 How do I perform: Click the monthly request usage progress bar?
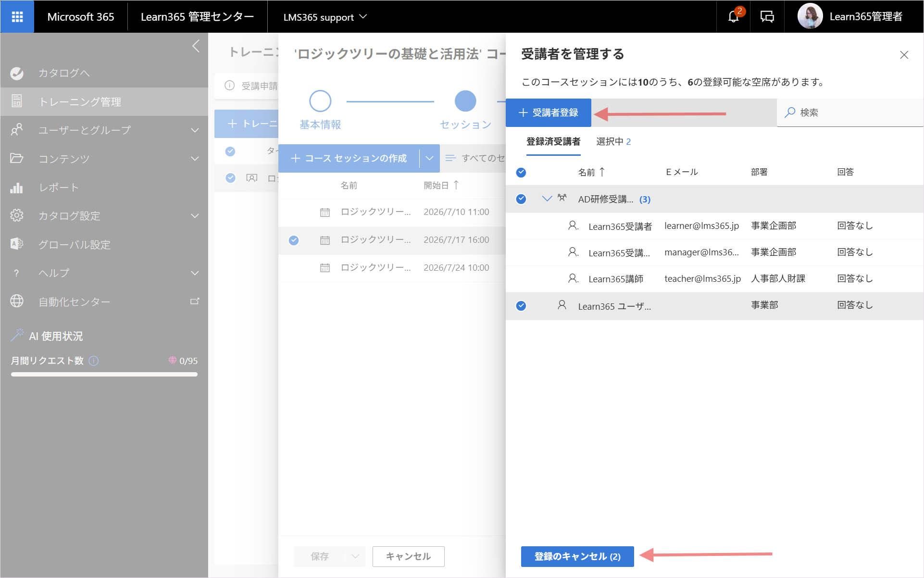point(104,375)
